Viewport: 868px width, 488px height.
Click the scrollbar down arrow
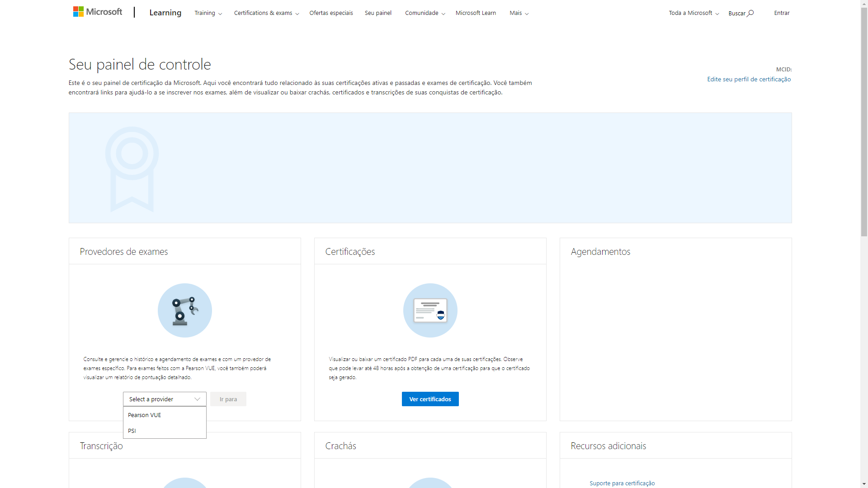coord(864,484)
